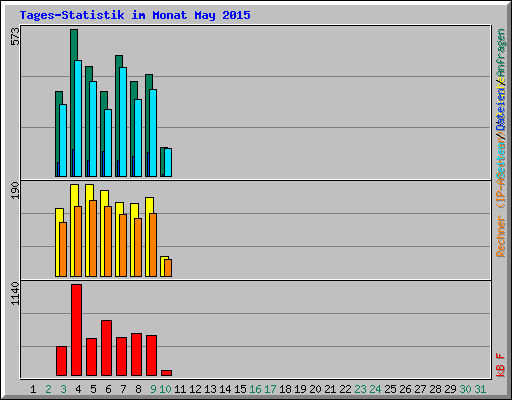Click day number 16 on the x-axis
This screenshot has height=400, width=512.
pyautogui.click(x=255, y=389)
